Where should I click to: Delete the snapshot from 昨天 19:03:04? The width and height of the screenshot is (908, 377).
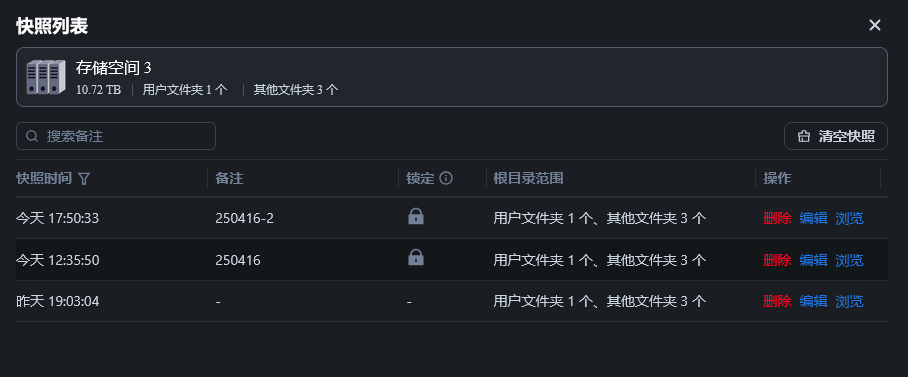(x=777, y=301)
